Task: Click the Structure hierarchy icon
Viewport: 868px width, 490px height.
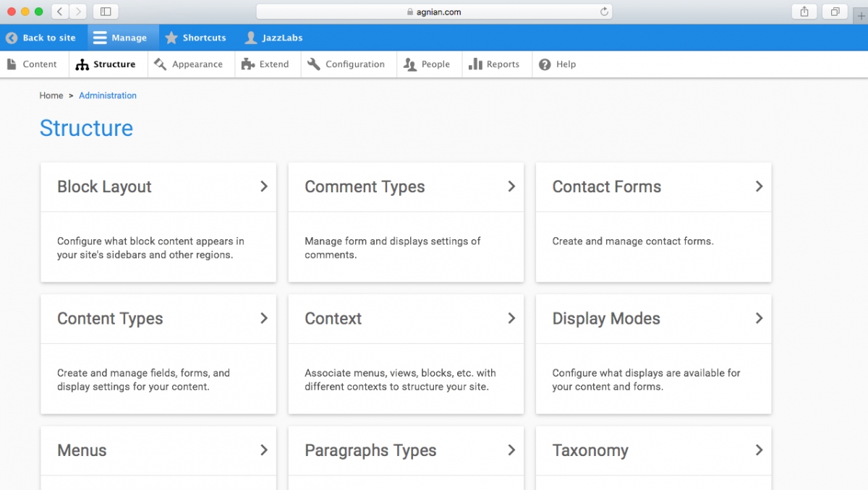Action: click(x=82, y=64)
